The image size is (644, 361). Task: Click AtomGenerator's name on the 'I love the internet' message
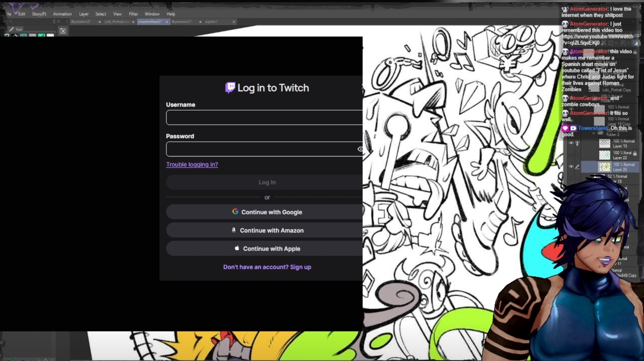[588, 9]
